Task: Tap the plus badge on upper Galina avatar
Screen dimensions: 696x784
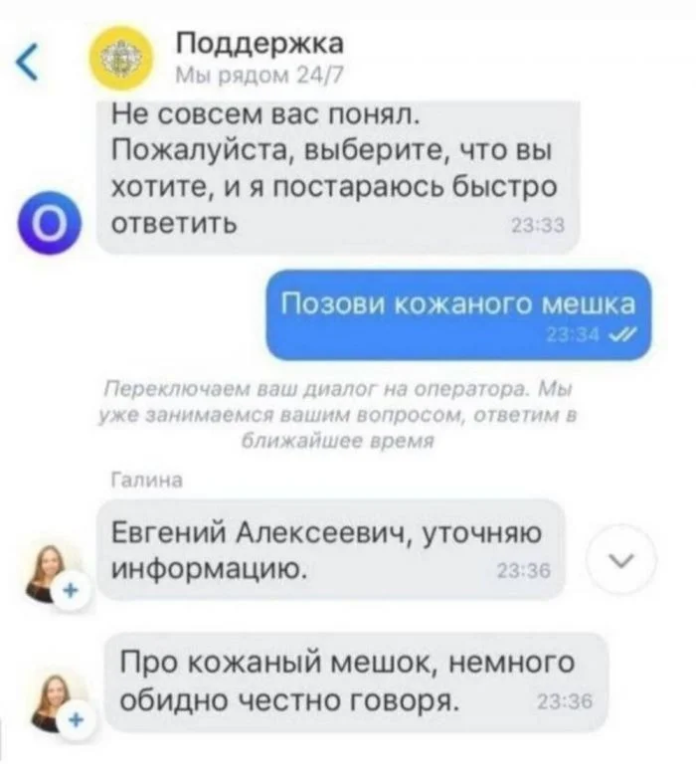Action: click(72, 591)
